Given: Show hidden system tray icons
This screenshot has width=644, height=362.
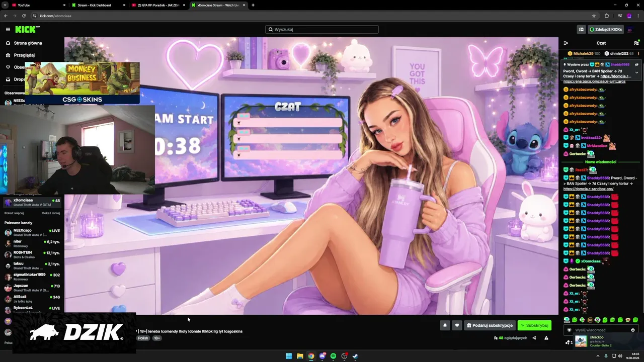Looking at the screenshot, I should tap(598, 356).
